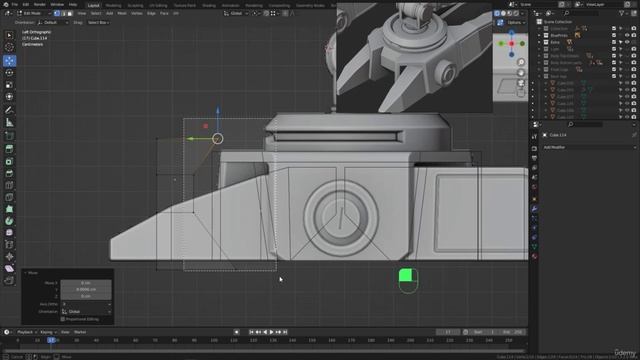Image resolution: width=640 pixels, height=360 pixels.
Task: Select the Bevel tool
Action: click(x=9, y=173)
